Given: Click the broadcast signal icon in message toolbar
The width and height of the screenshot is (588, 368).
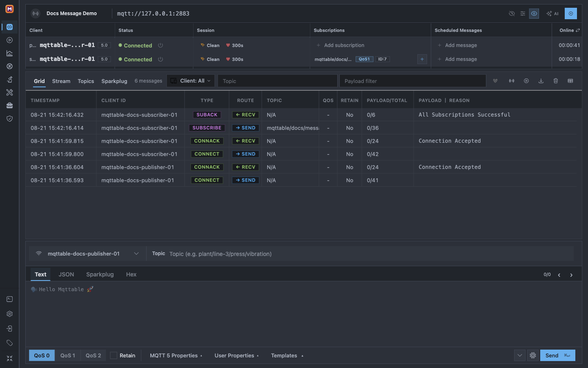Looking at the screenshot, I should click(512, 81).
